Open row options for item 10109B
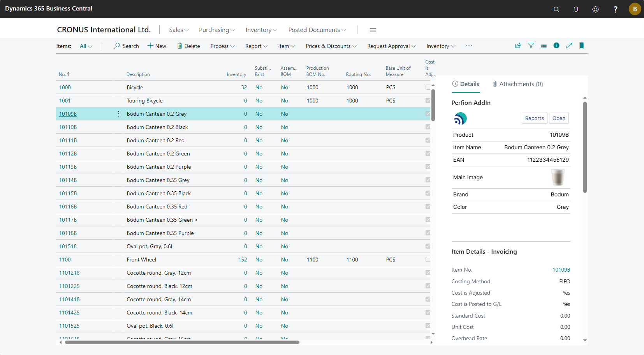Viewport: 644px width, 355px height. tap(118, 114)
